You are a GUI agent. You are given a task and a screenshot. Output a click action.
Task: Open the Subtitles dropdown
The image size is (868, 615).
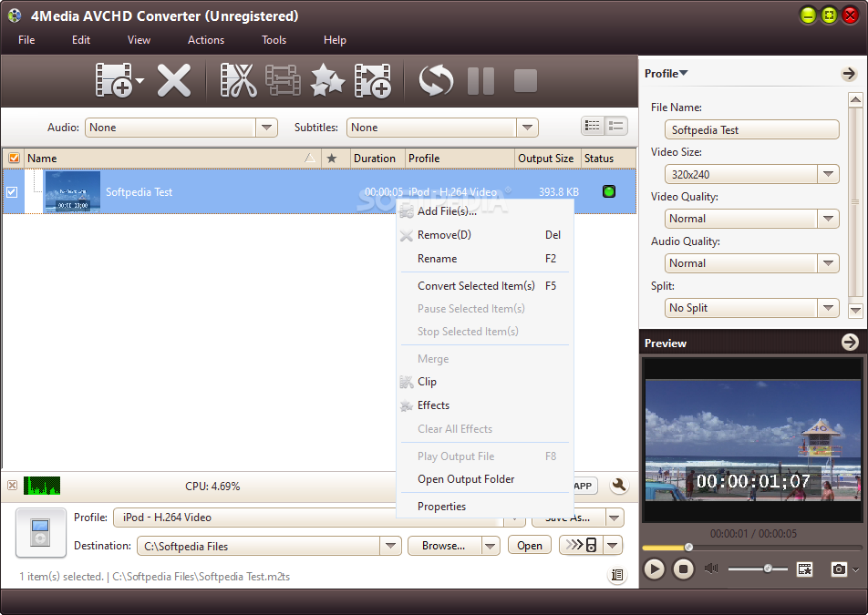point(527,128)
